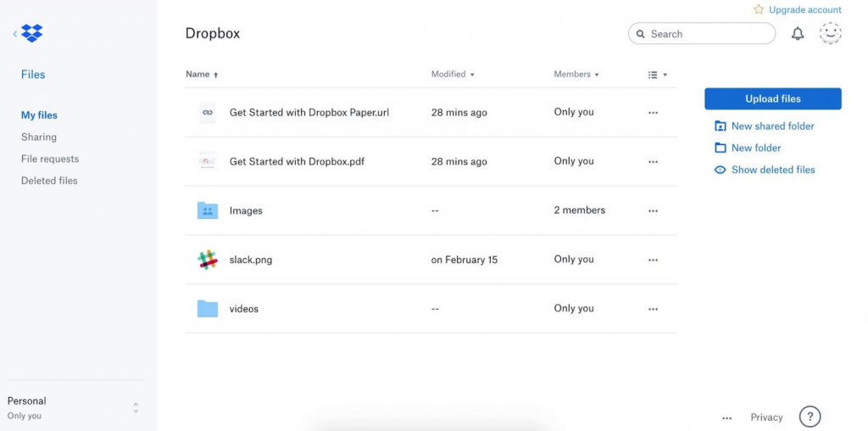Click New folder link

tap(756, 148)
